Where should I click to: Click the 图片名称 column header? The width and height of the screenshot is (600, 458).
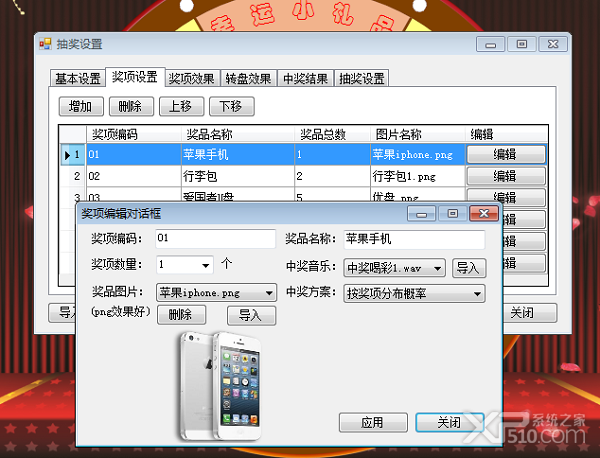point(417,134)
